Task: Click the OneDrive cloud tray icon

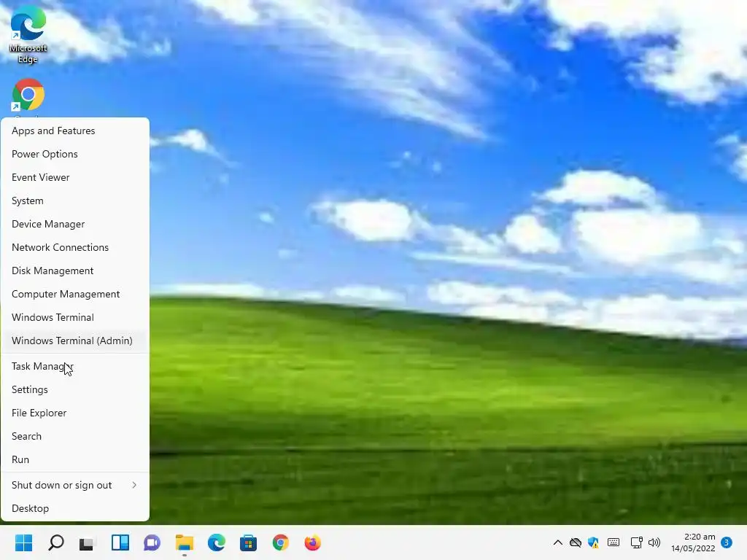Action: pyautogui.click(x=576, y=542)
